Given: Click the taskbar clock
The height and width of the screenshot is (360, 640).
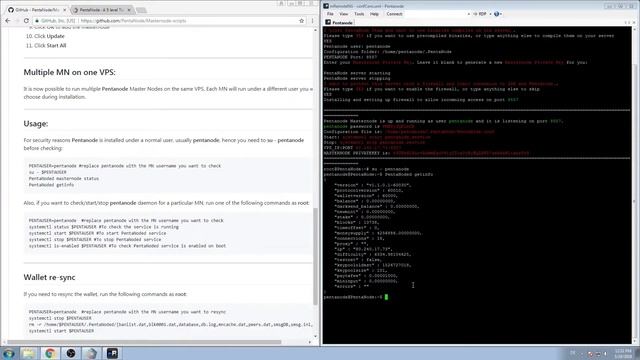Looking at the screenshot, I should point(623,353).
